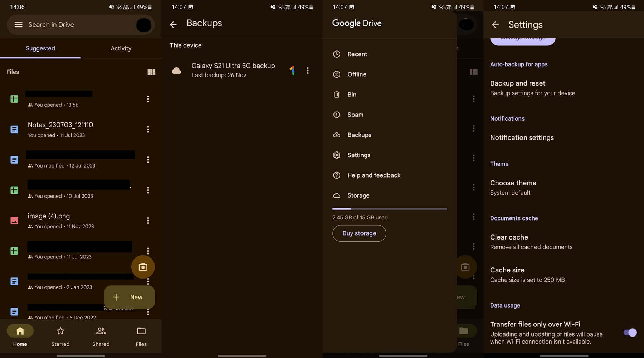The height and width of the screenshot is (358, 644).
Task: Open options for image (4).png
Action: pyautogui.click(x=148, y=221)
